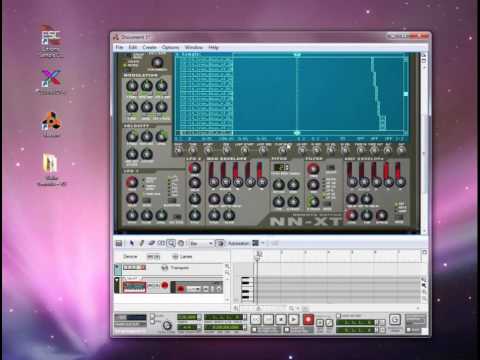Click the Play transport button
This screenshot has width=480, height=360.
click(x=294, y=320)
